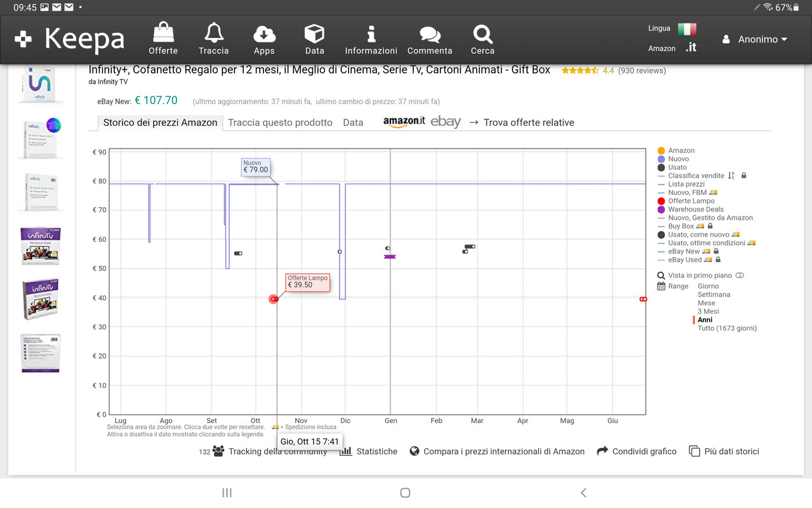Select Data tab under product
This screenshot has height=508, width=812.
[x=353, y=123]
